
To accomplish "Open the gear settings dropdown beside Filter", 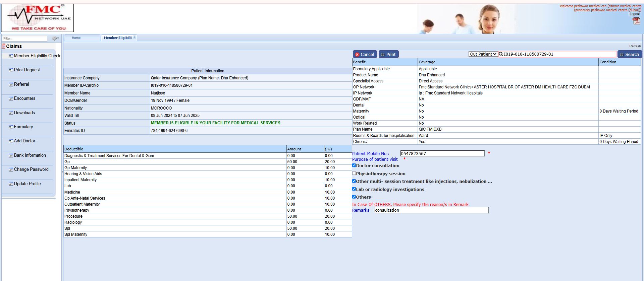I will [55, 39].
